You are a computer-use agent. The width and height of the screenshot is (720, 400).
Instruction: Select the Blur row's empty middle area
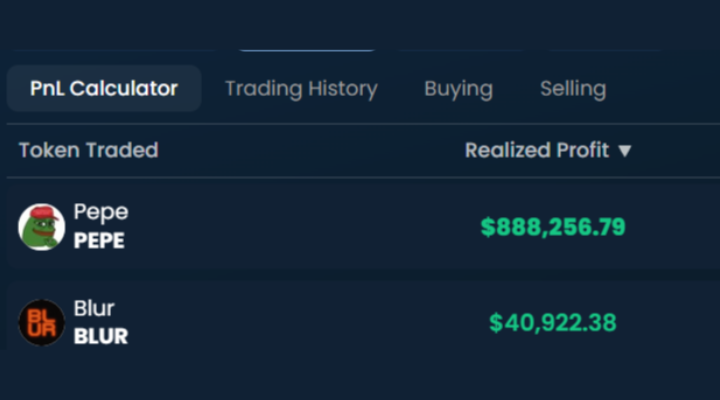point(300,323)
